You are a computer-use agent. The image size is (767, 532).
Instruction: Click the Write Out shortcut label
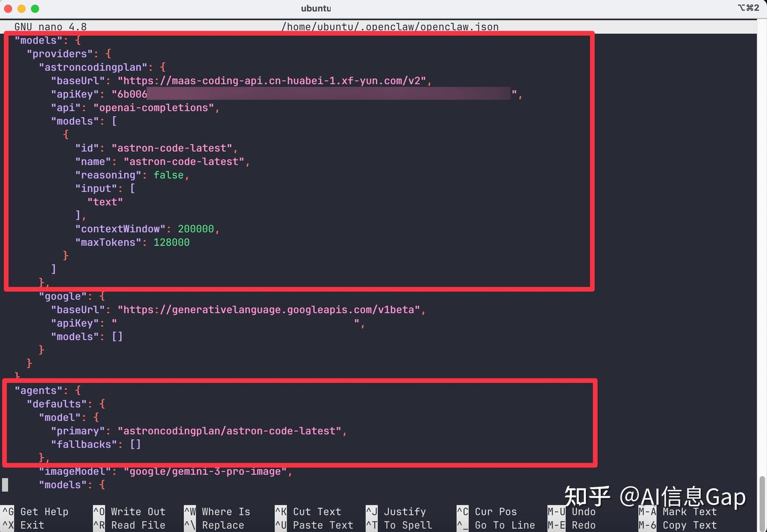tap(138, 512)
